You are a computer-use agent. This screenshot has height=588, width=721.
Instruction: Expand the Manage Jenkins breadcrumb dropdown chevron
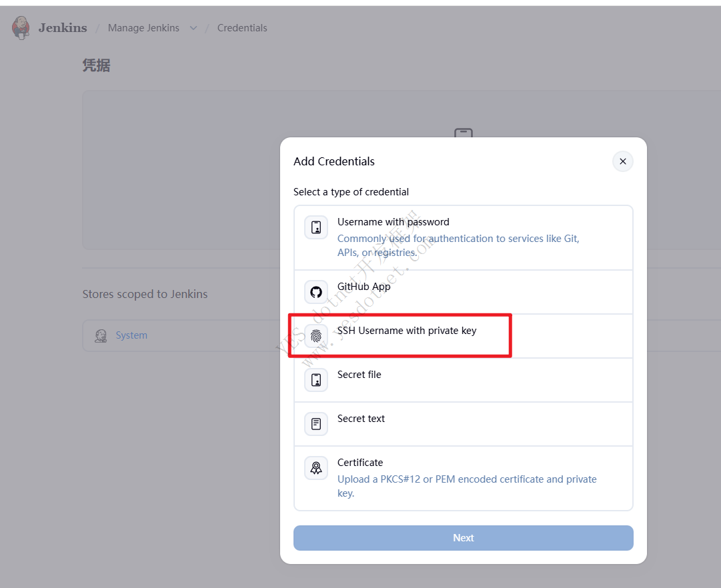(193, 28)
